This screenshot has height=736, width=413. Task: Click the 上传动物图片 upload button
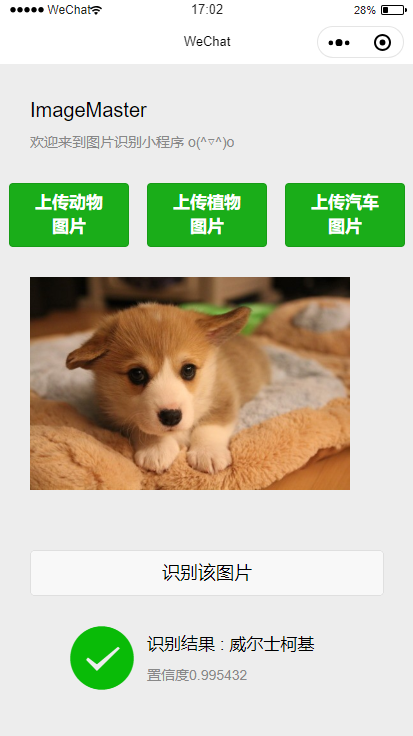[x=69, y=215]
